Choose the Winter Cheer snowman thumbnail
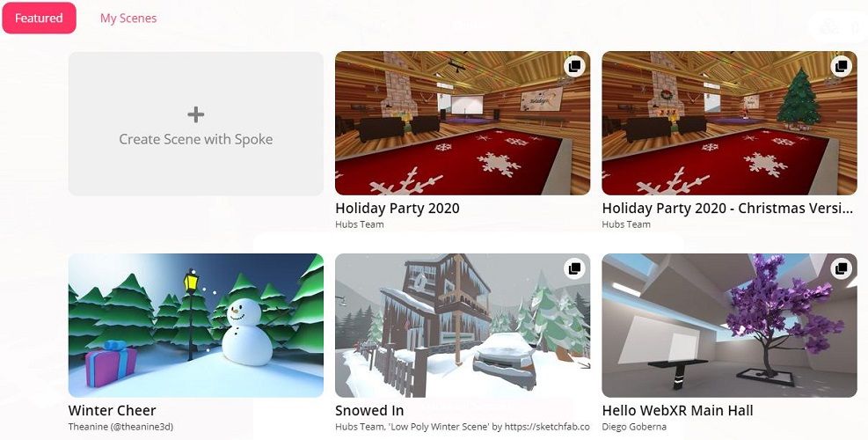The image size is (868, 440). 196,326
